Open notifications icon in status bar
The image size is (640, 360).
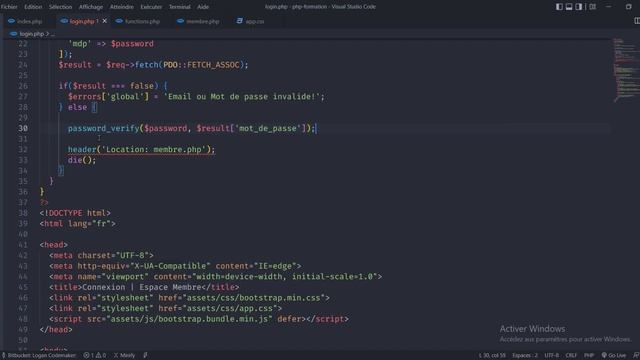(636, 356)
